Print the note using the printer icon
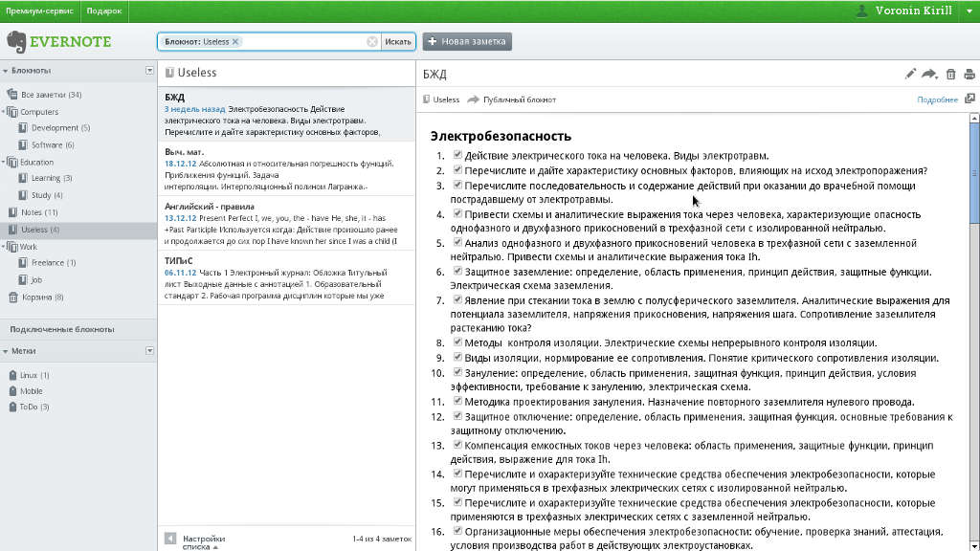980x551 pixels. click(x=968, y=72)
